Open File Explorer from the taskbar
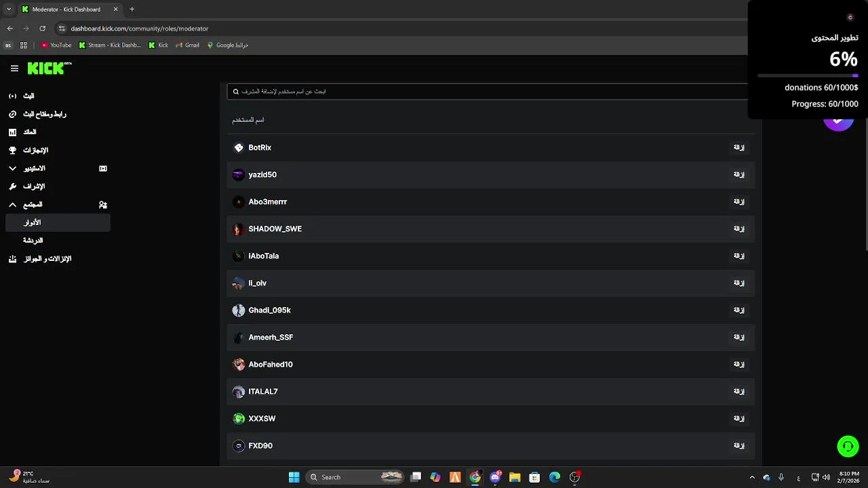The height and width of the screenshot is (488, 868). click(515, 477)
